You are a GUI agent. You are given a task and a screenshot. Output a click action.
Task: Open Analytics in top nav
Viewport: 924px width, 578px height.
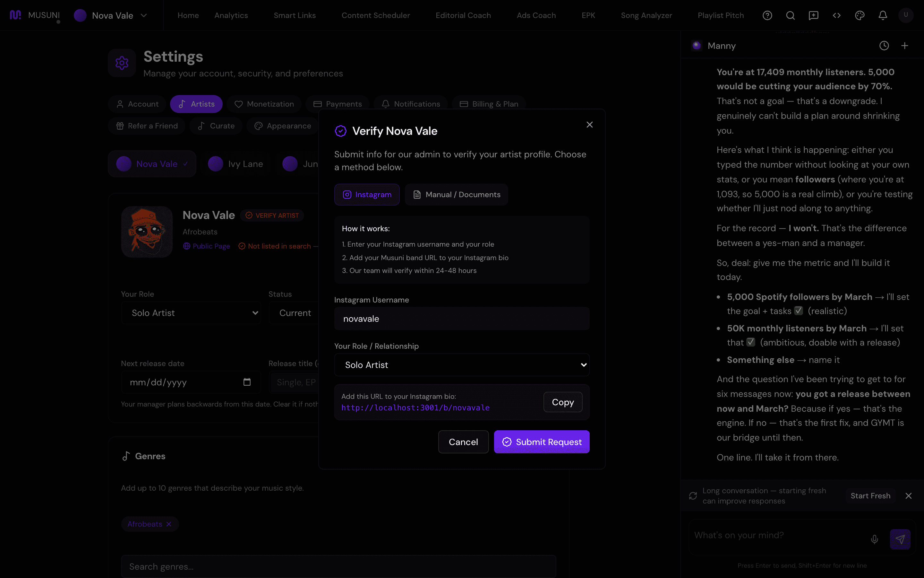(231, 15)
